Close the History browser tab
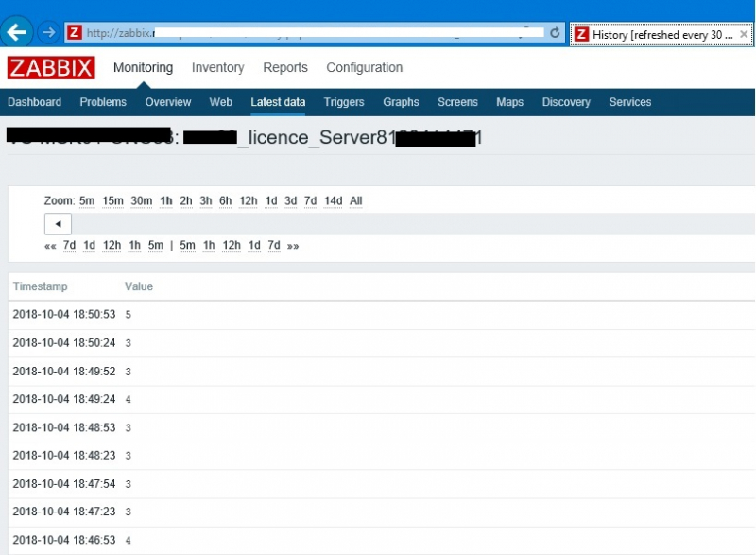Viewport: 756px width, 555px height. (745, 34)
